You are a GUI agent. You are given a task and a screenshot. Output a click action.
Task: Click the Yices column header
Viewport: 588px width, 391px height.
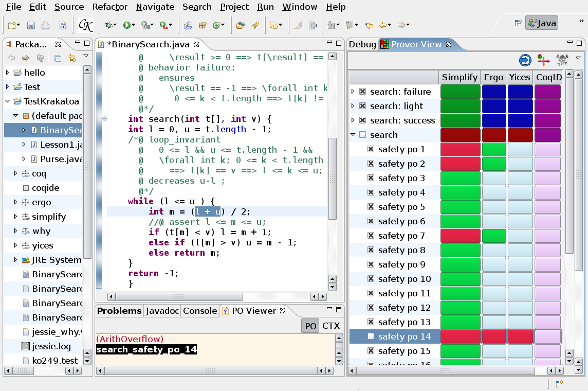[x=519, y=77]
